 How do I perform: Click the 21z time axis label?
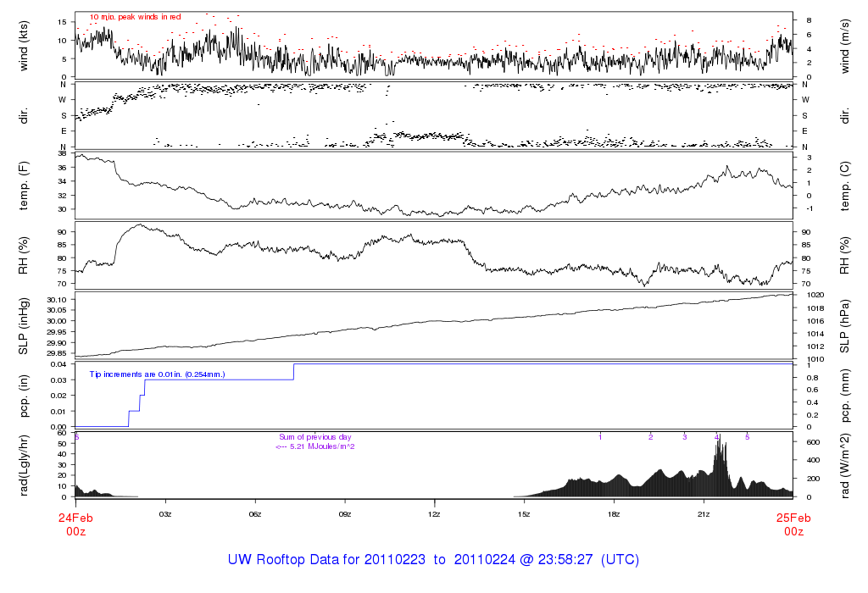tap(703, 514)
